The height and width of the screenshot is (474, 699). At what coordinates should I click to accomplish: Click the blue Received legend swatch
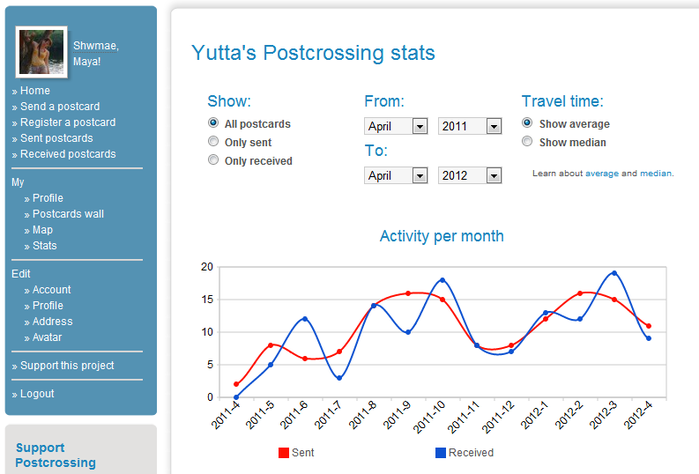(440, 453)
